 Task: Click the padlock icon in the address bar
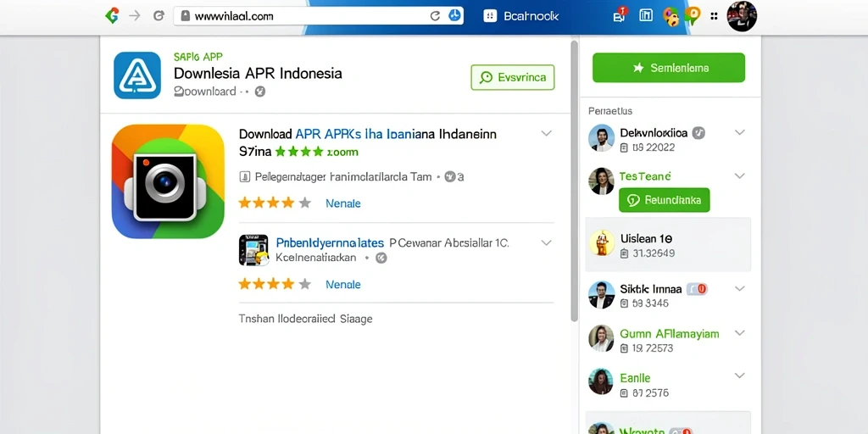tap(186, 16)
